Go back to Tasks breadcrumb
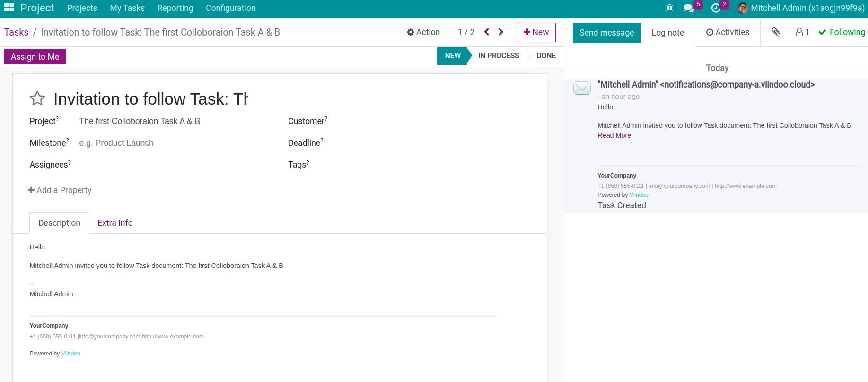The width and height of the screenshot is (868, 382). click(x=17, y=32)
